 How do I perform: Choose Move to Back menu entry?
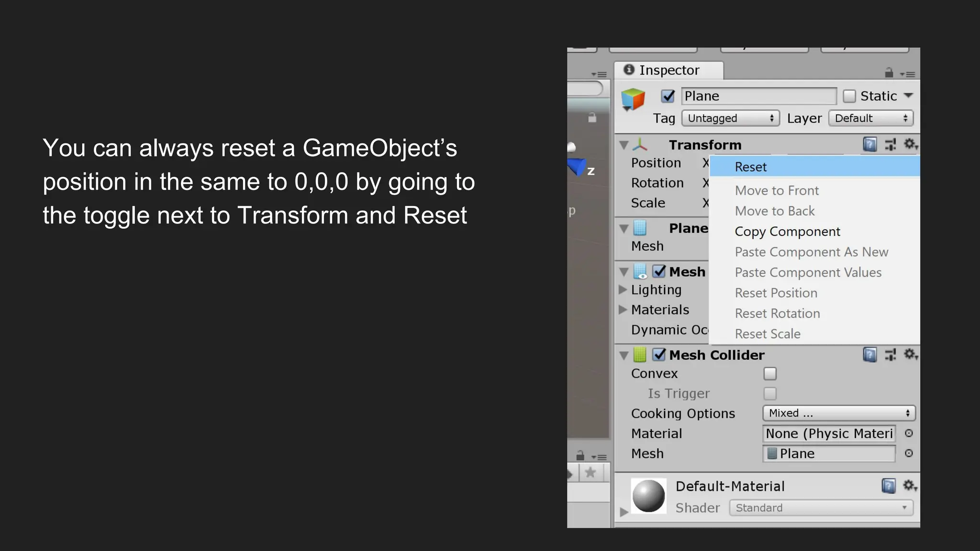pos(814,211)
